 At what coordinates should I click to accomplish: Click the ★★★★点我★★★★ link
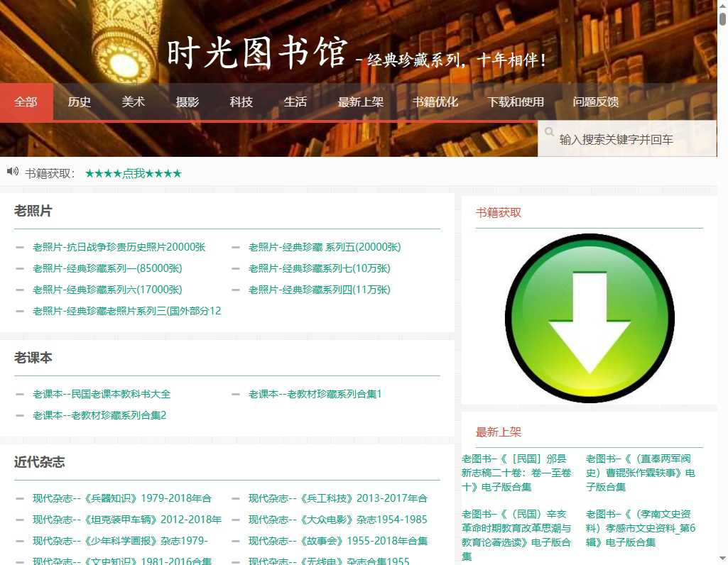(x=133, y=172)
